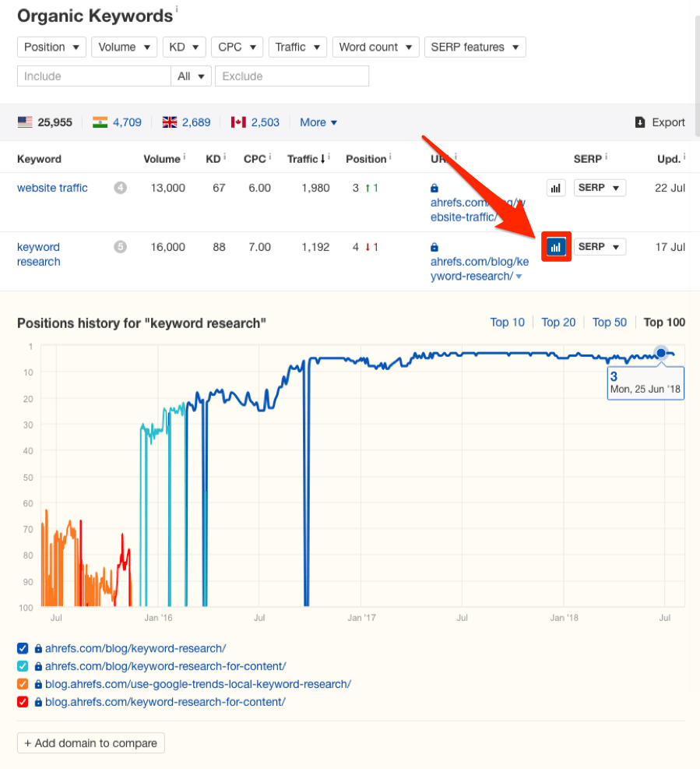700x769 pixels.
Task: Open the Traffic filter dropdown
Action: 297,47
